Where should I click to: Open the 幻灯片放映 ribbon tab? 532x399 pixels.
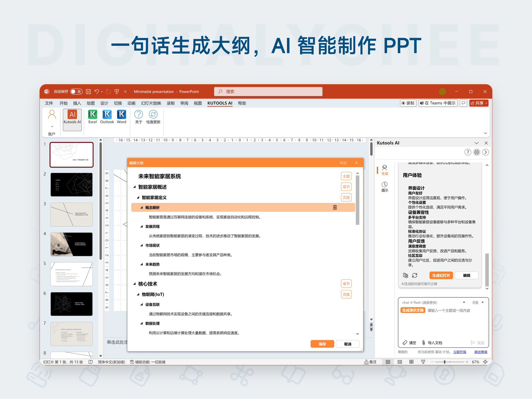(151, 103)
